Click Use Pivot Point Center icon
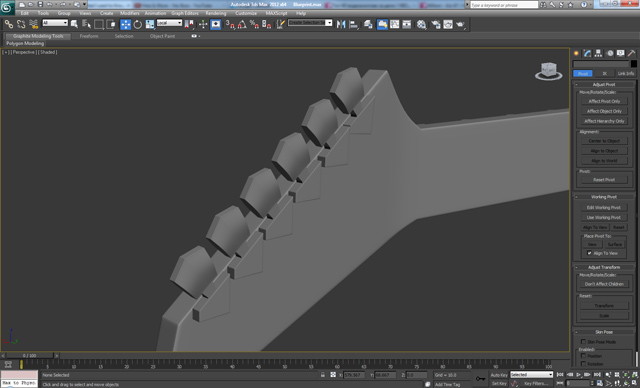Image resolution: width=640 pixels, height=388 pixels. (x=189, y=24)
